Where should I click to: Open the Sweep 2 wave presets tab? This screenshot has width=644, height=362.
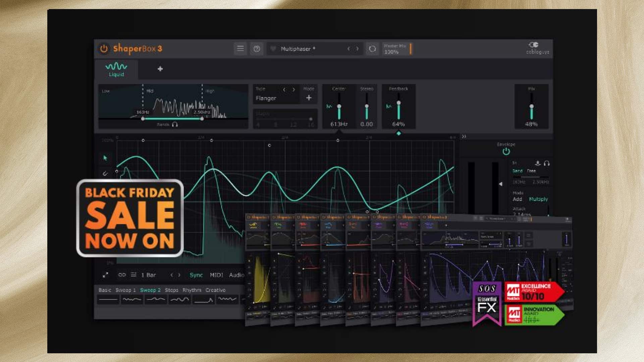[x=150, y=290]
